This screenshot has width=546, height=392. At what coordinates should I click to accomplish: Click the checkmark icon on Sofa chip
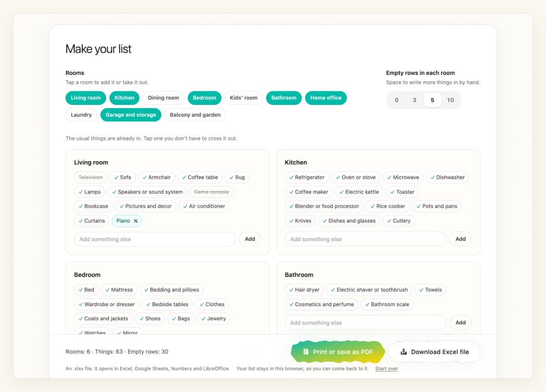coord(116,177)
